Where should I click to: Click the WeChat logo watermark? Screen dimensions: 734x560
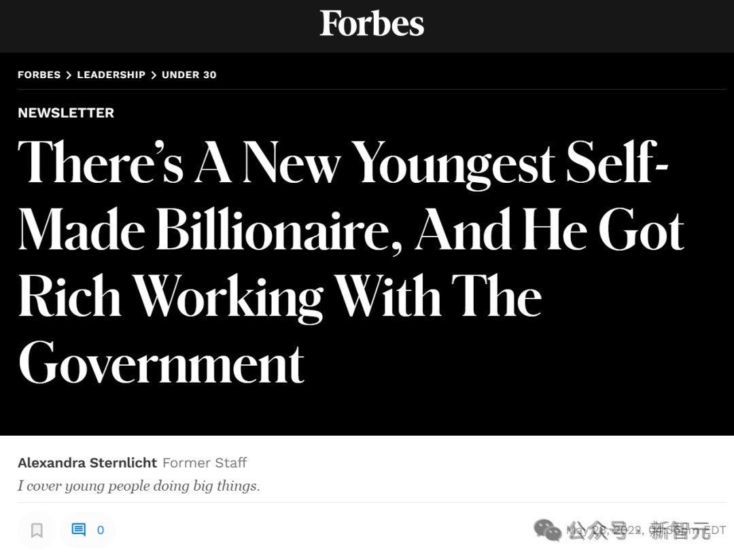(x=547, y=530)
